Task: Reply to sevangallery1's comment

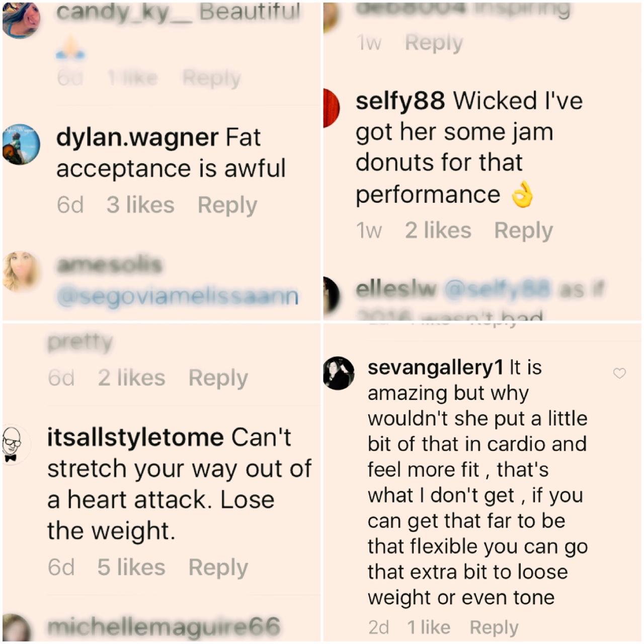Action: click(494, 627)
